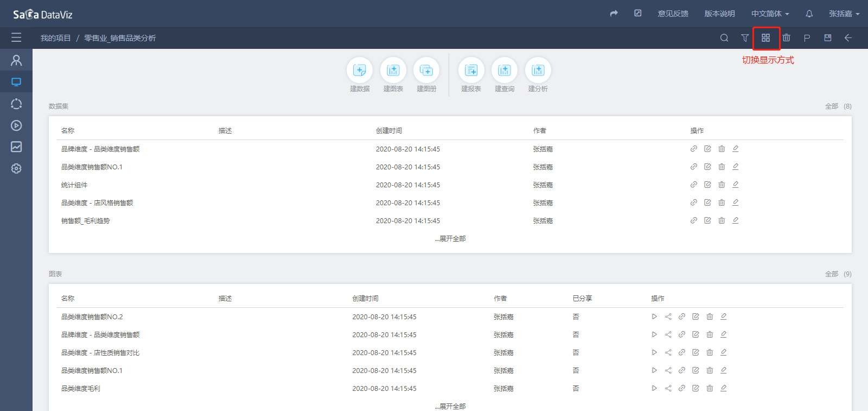Open the 张括嘉 user account dropdown
Image resolution: width=868 pixels, height=411 pixels.
(x=844, y=14)
